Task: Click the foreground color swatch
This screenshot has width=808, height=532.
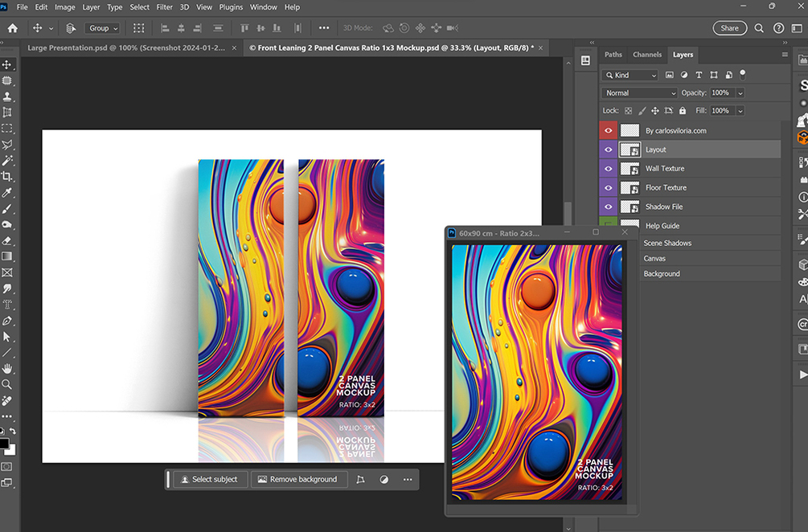Action: (x=5, y=444)
